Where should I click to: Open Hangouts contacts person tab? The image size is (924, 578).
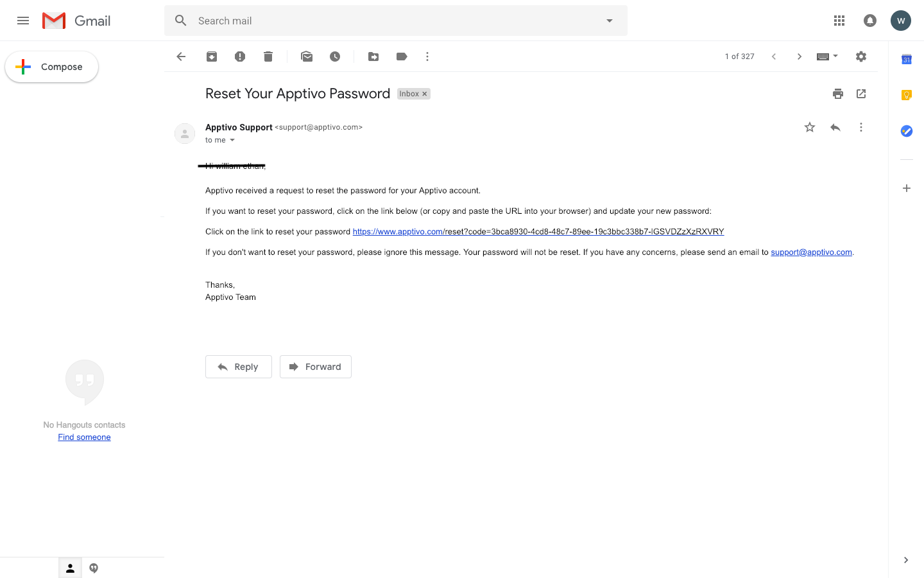click(x=71, y=568)
